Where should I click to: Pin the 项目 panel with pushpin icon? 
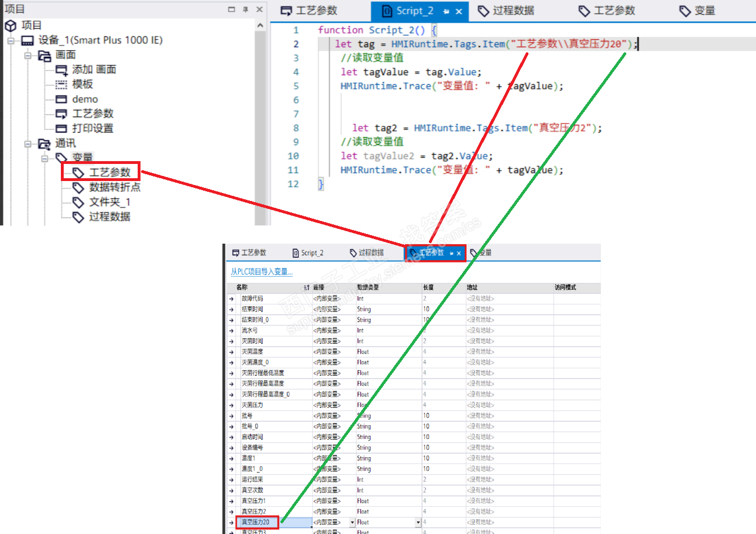246,9
